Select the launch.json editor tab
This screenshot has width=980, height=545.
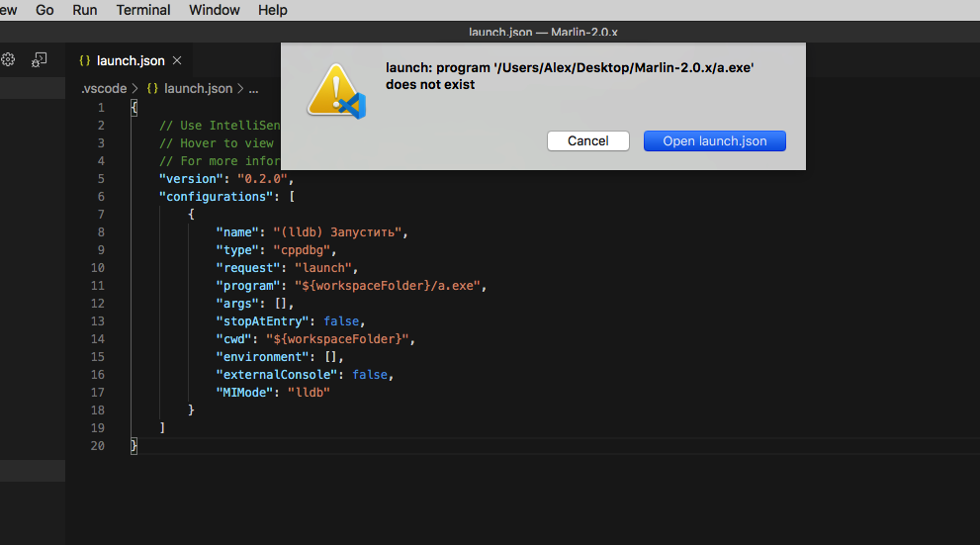click(x=131, y=60)
